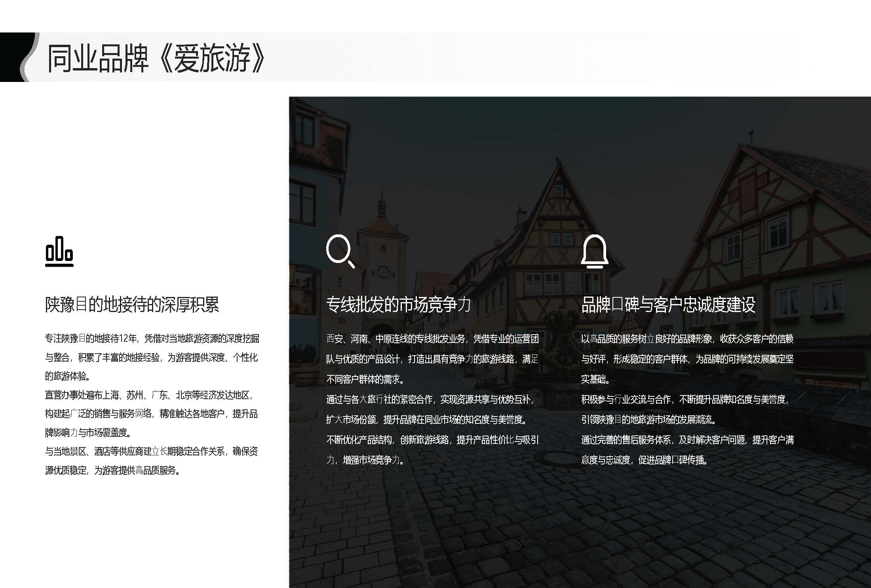Viewport: 871px width, 588px height.
Task: Select the heading 品牌口碑与客户忠诚度建设
Action: [668, 304]
